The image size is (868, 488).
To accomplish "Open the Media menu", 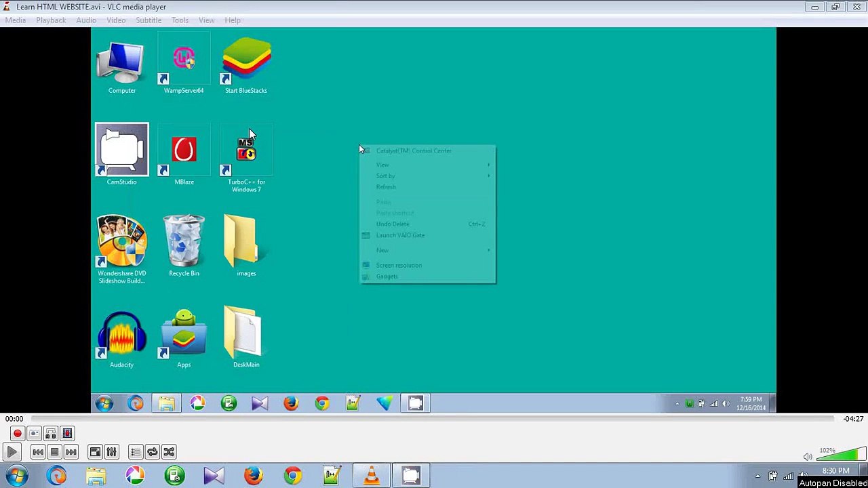I will [16, 20].
